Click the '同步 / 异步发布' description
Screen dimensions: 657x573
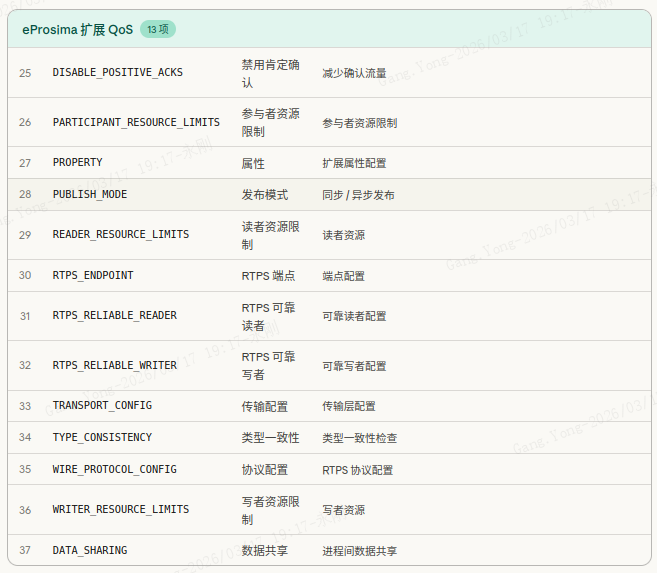coord(358,195)
